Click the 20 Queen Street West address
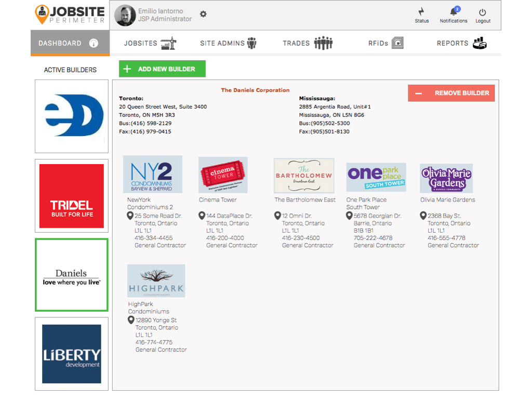Viewport: 532px width, 399px height. [x=163, y=107]
